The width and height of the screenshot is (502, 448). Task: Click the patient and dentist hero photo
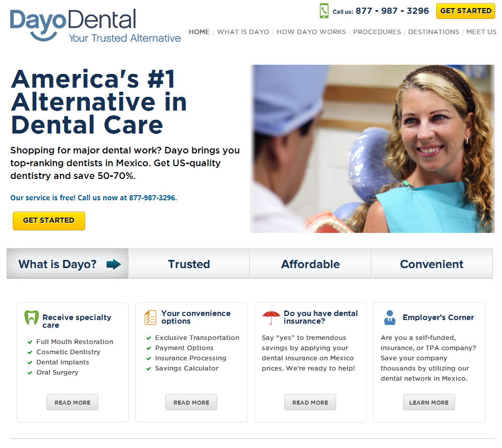click(x=372, y=149)
